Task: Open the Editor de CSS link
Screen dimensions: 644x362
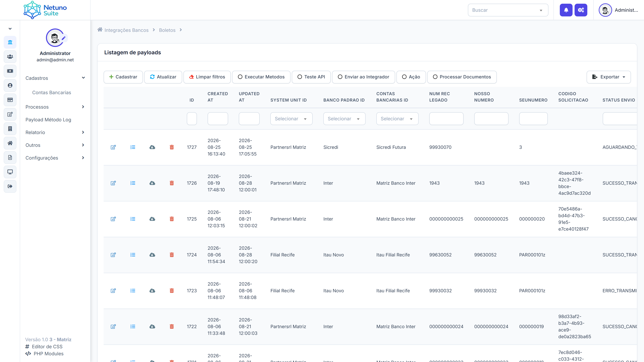Action: [x=47, y=347]
